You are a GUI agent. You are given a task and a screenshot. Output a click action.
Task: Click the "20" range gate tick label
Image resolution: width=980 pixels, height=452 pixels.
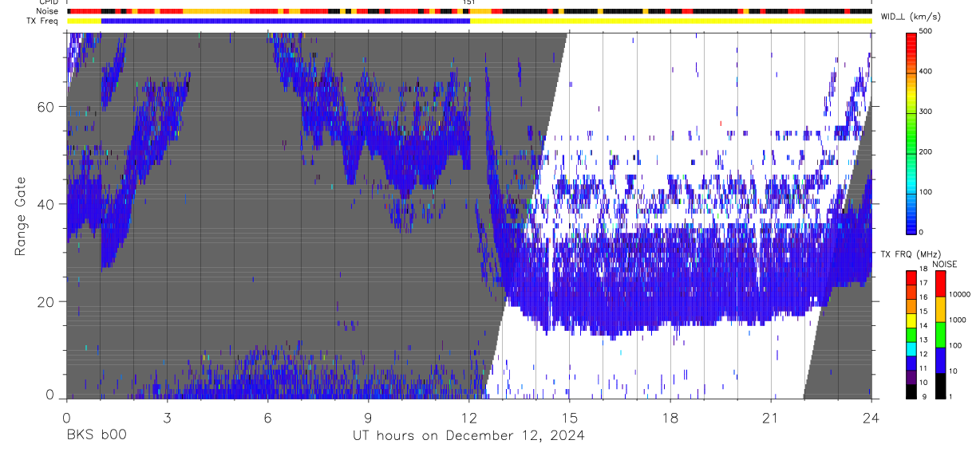(46, 301)
